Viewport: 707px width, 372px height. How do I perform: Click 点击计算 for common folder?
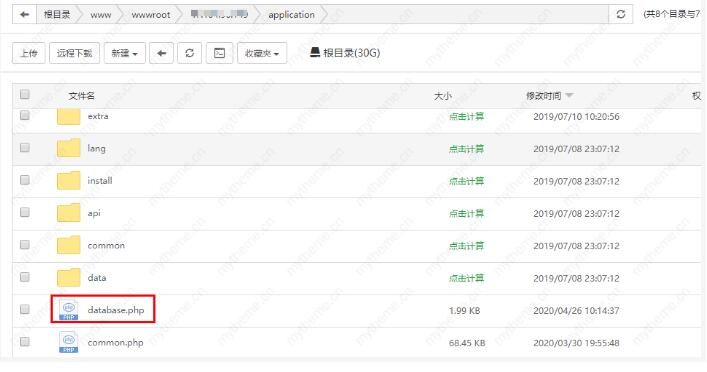click(x=466, y=246)
